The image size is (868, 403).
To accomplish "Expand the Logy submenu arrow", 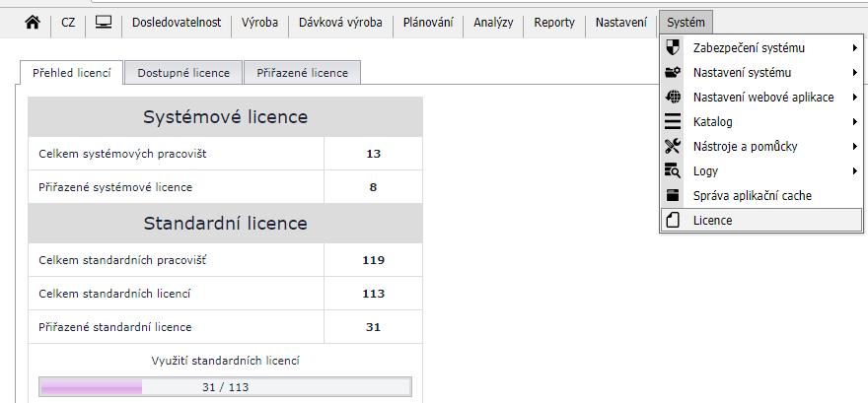I will 854,170.
